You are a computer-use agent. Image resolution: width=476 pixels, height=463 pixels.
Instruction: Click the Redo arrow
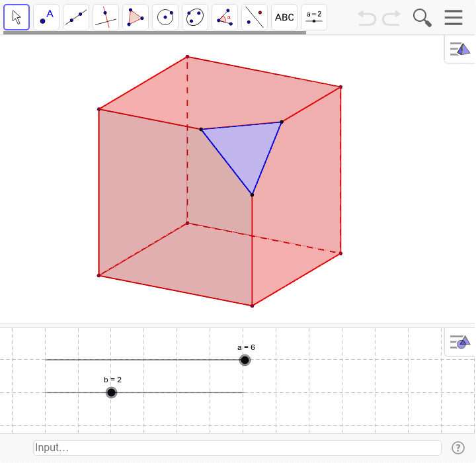(391, 18)
